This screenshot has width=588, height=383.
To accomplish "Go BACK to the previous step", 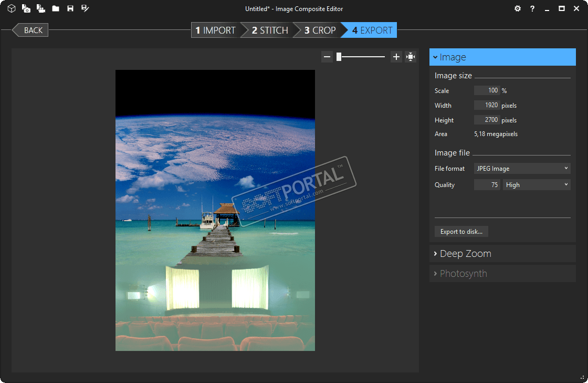I will tap(30, 30).
